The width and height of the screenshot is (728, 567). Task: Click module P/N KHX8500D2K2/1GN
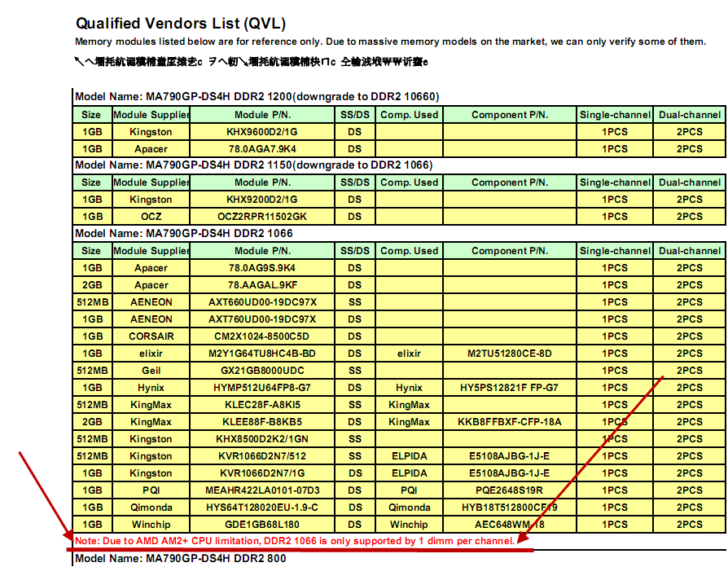[262, 439]
